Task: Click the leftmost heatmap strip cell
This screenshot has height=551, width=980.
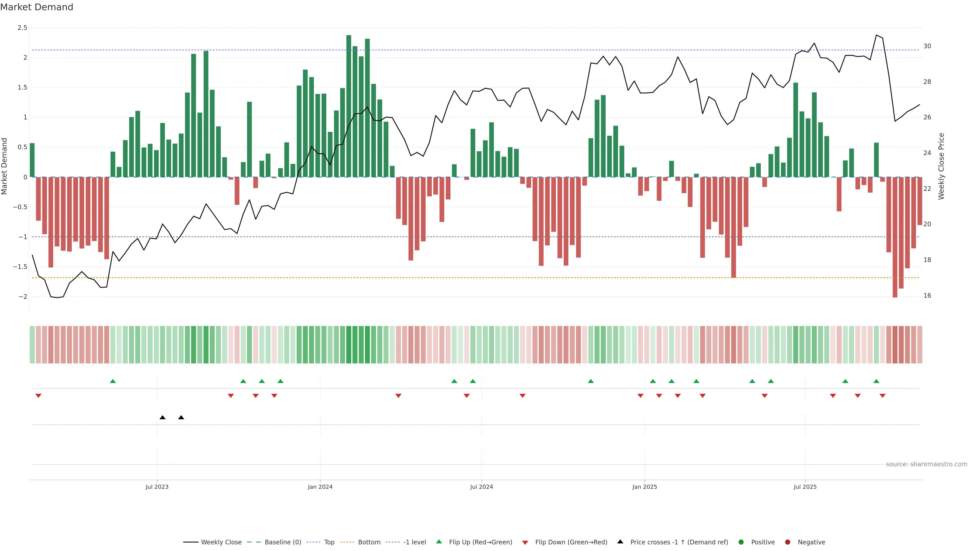Action: pyautogui.click(x=32, y=345)
